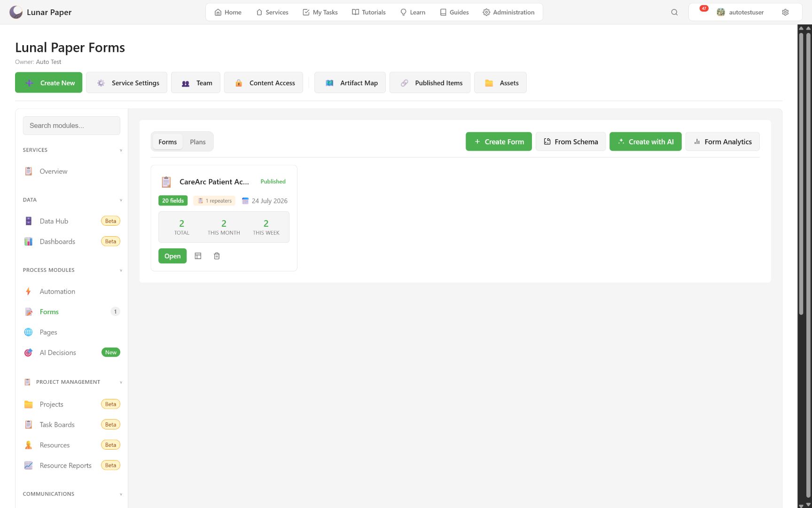This screenshot has height=508, width=812.
Task: Click the Automation lightning icon
Action: pos(29,292)
